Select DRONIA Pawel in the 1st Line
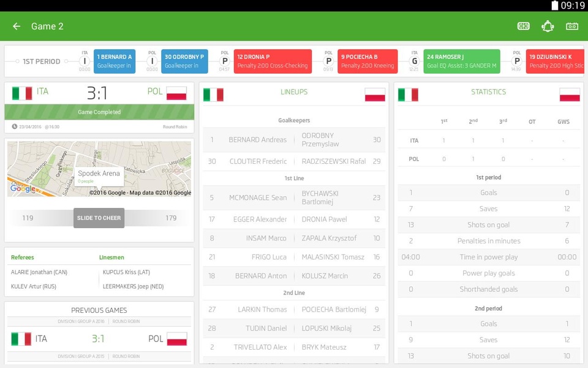Screen dimensions: 588x368 pos(325,220)
